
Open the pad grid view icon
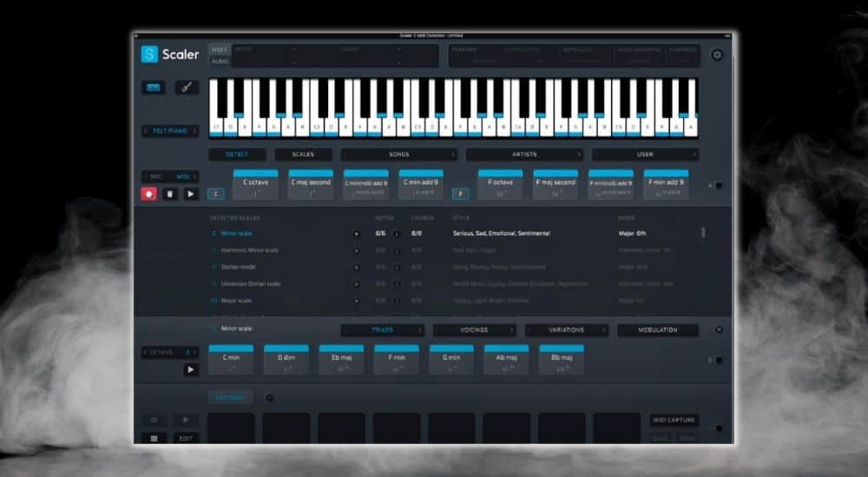coord(155,438)
